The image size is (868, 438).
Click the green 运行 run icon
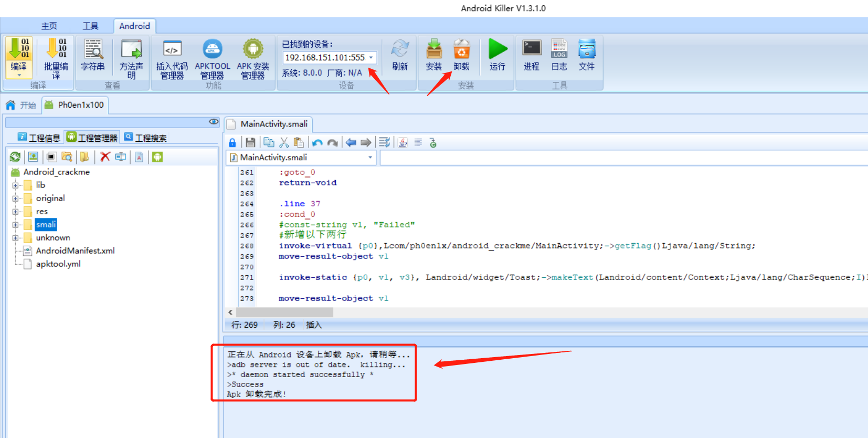pos(497,49)
